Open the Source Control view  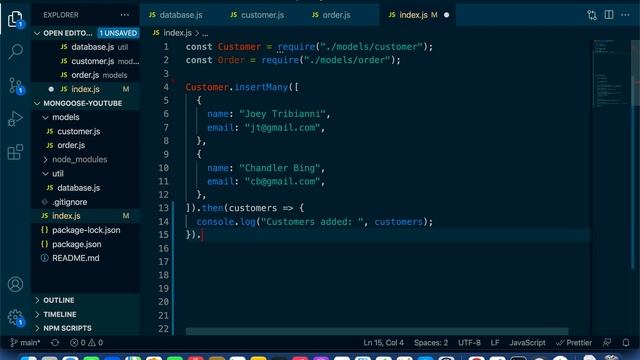pos(16,86)
